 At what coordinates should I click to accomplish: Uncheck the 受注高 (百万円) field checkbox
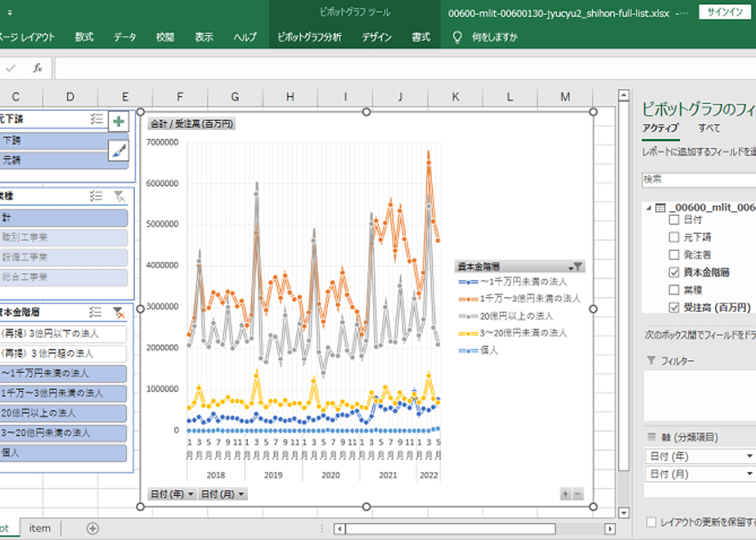674,308
